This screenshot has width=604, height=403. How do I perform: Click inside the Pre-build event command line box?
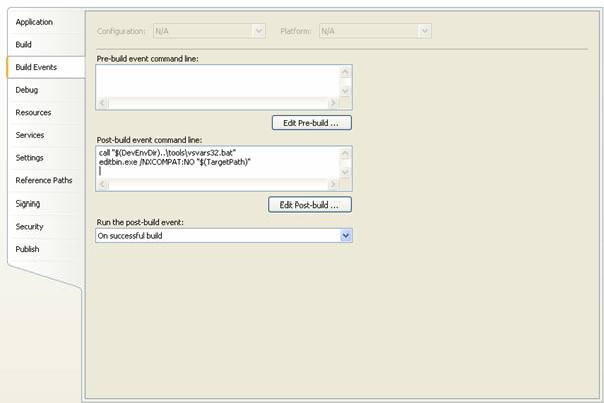216,81
